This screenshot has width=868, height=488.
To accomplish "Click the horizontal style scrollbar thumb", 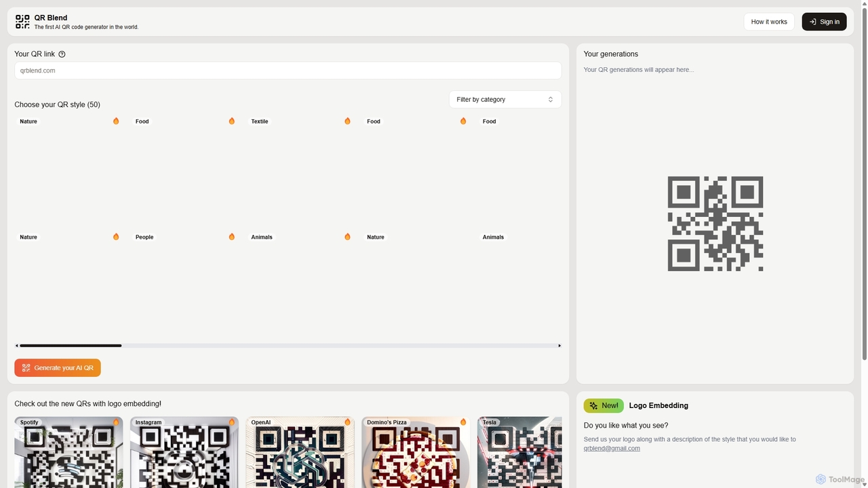I will (x=71, y=346).
